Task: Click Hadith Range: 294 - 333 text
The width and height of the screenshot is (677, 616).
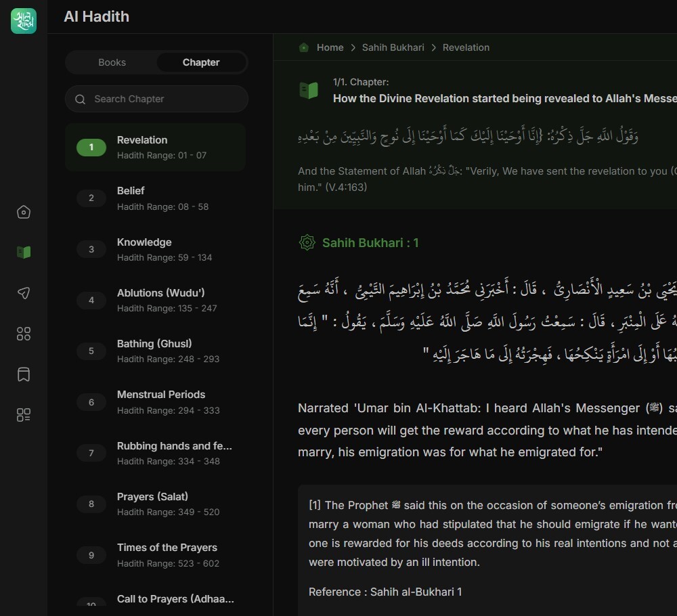Action: click(x=169, y=410)
